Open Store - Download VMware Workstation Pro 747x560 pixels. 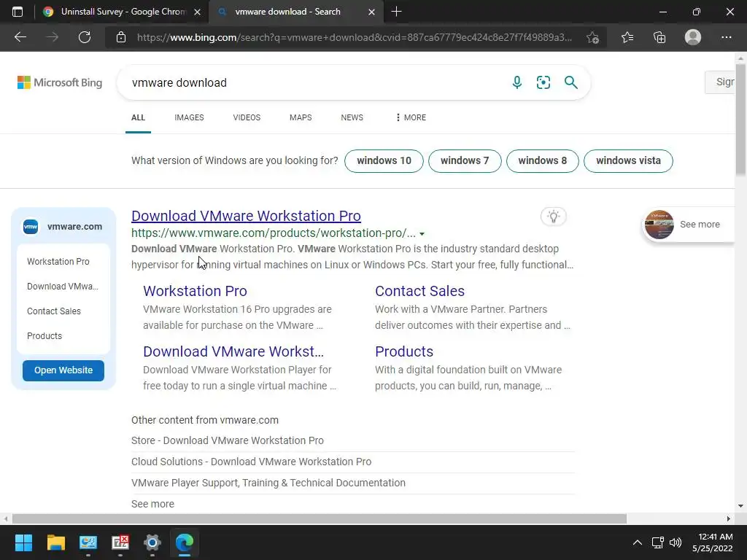click(x=228, y=440)
